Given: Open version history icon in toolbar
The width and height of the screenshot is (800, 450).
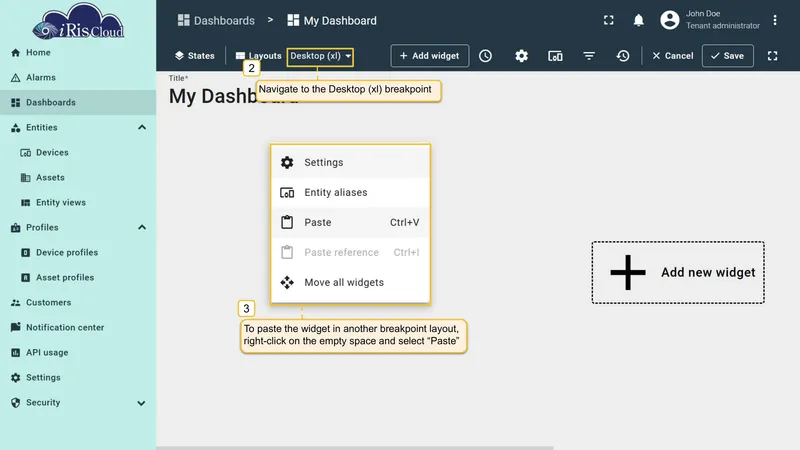Looking at the screenshot, I should click(622, 56).
